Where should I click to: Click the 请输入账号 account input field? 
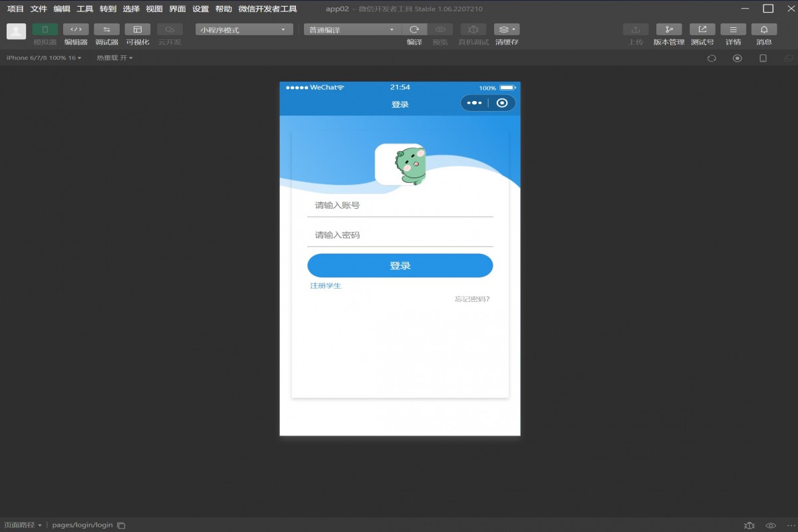click(400, 205)
